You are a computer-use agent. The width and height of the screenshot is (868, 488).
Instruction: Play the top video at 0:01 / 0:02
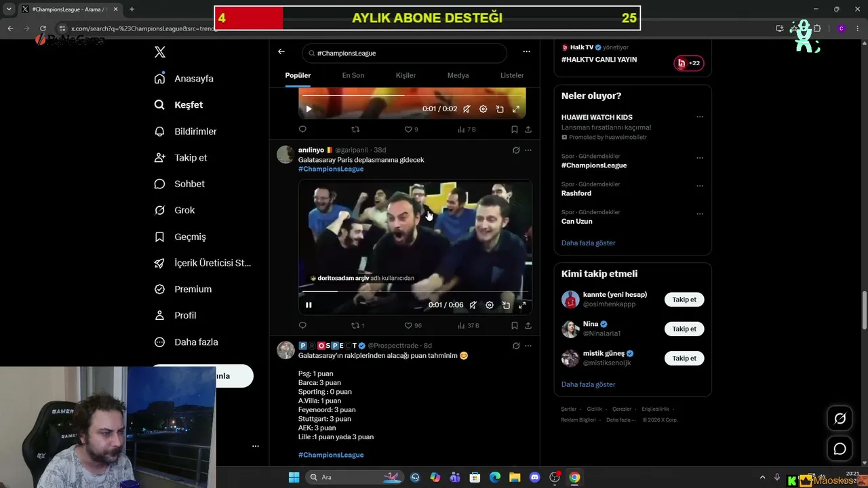pyautogui.click(x=309, y=108)
